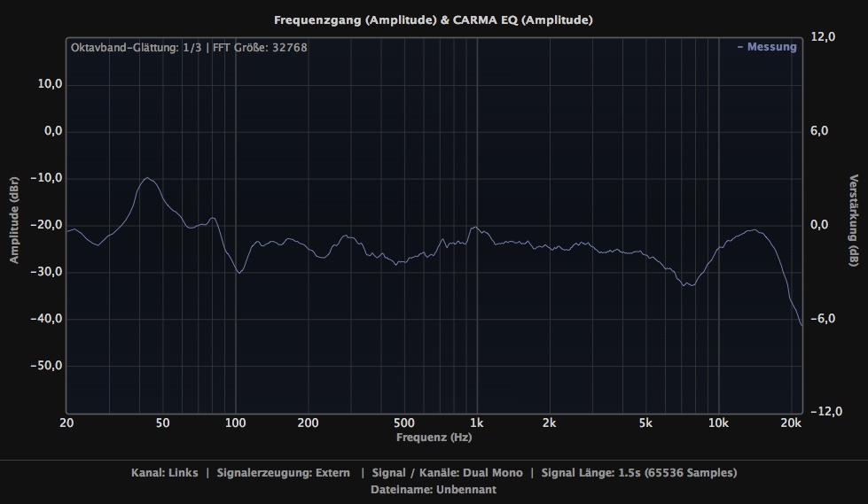Click the -6,0 gain axis value
The height and width of the screenshot is (504, 868).
pyautogui.click(x=822, y=319)
